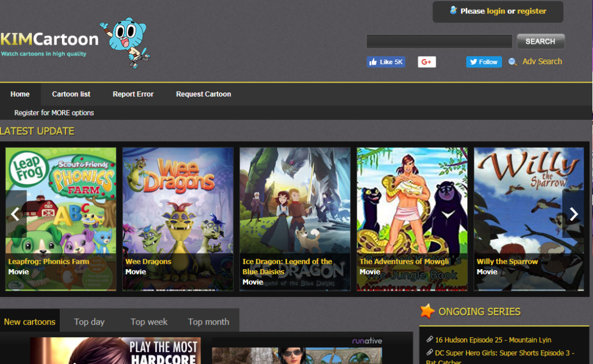Click the paperclip icon next to 16 Hudson episode
This screenshot has width=593, height=364.
(x=429, y=339)
